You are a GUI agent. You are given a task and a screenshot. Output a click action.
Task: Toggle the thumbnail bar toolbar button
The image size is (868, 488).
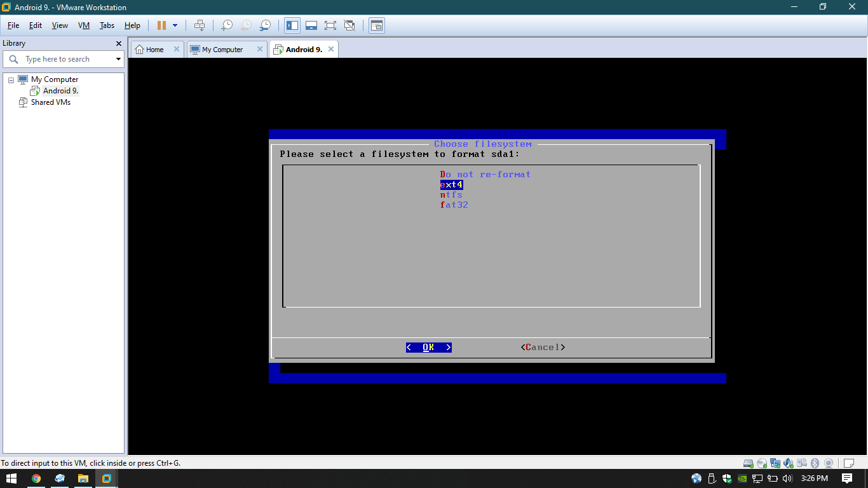[311, 25]
